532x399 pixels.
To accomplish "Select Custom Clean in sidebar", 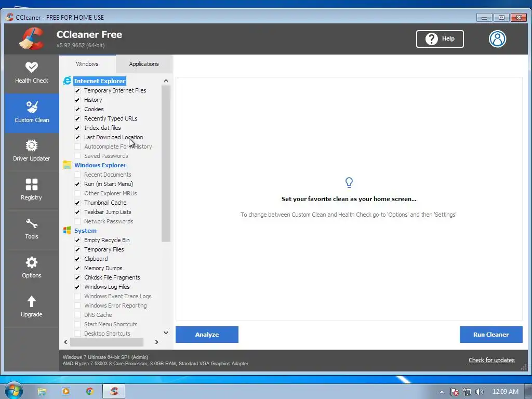I will coord(32,113).
